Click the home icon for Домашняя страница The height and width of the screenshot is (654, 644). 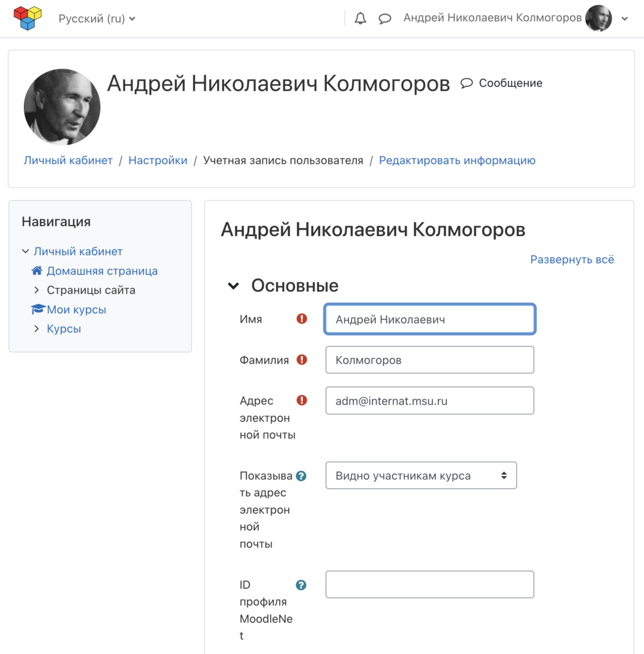pos(37,271)
